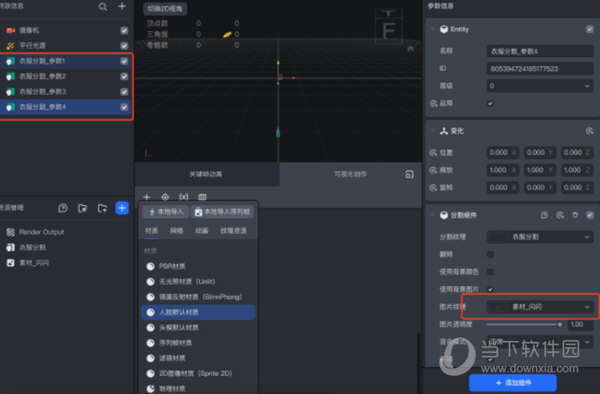The image size is (600, 394).
Task: Toggle the Entity component checkbox
Action: 590,29
